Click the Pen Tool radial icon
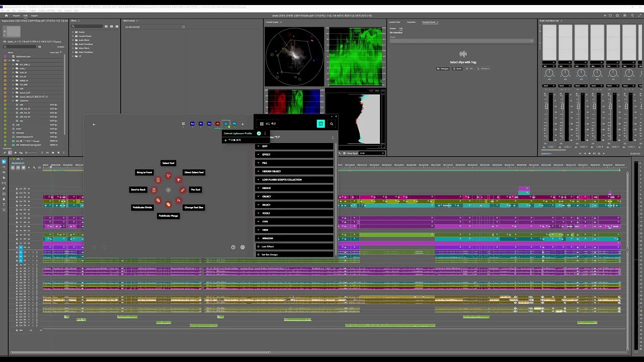644x362 pixels. 183,190
